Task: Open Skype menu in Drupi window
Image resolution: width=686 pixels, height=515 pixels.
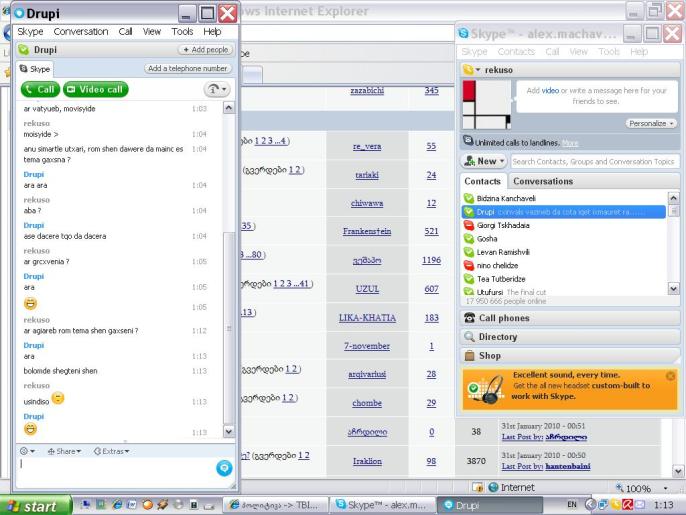Action: (30, 32)
